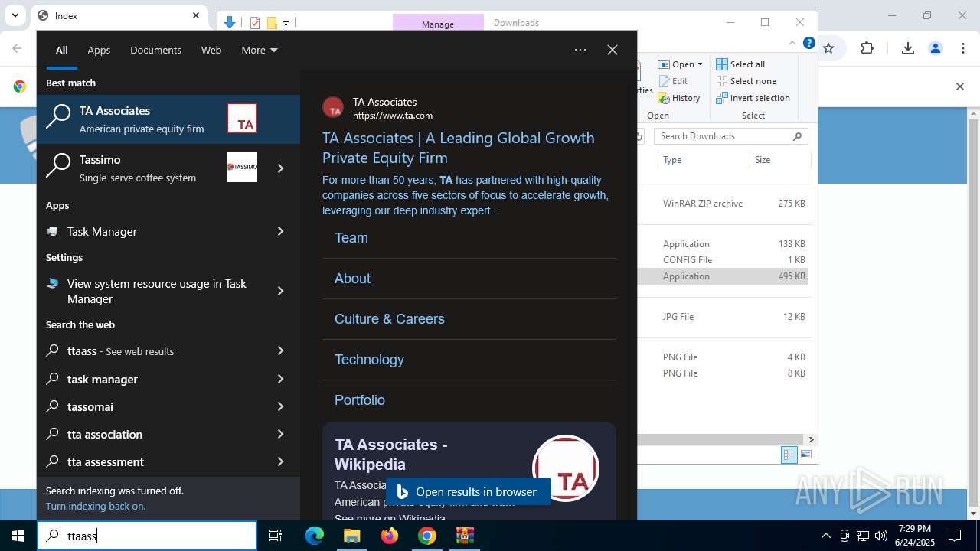The height and width of the screenshot is (551, 980).
Task: Switch to Chrome taskbar icon
Action: [427, 536]
